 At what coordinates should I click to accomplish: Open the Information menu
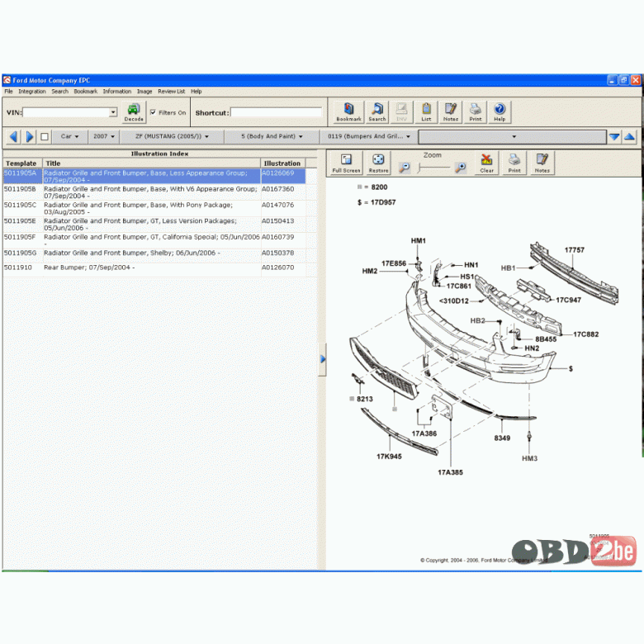point(117,91)
